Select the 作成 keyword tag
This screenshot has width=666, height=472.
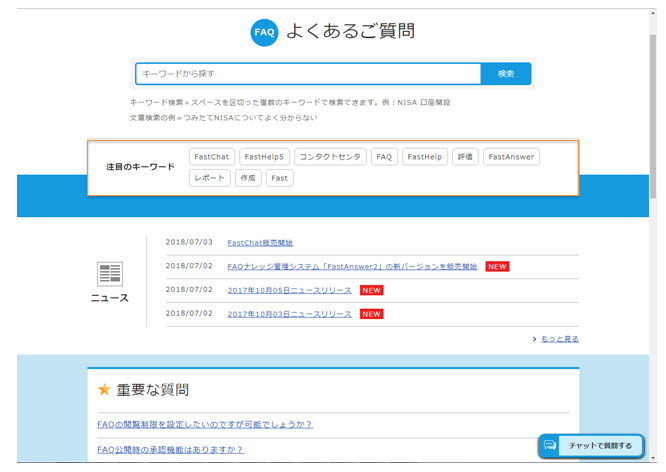tap(248, 178)
